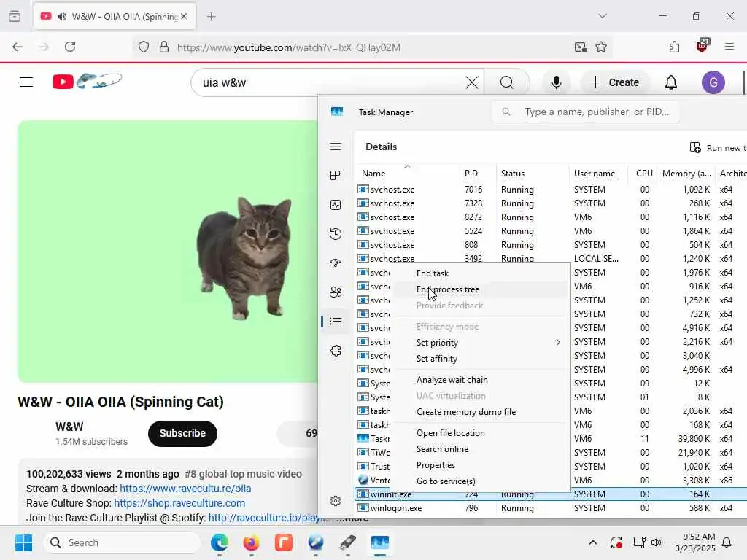Image resolution: width=747 pixels, height=560 pixels.
Task: Open YouTube guide hamburger menu
Action: [26, 82]
